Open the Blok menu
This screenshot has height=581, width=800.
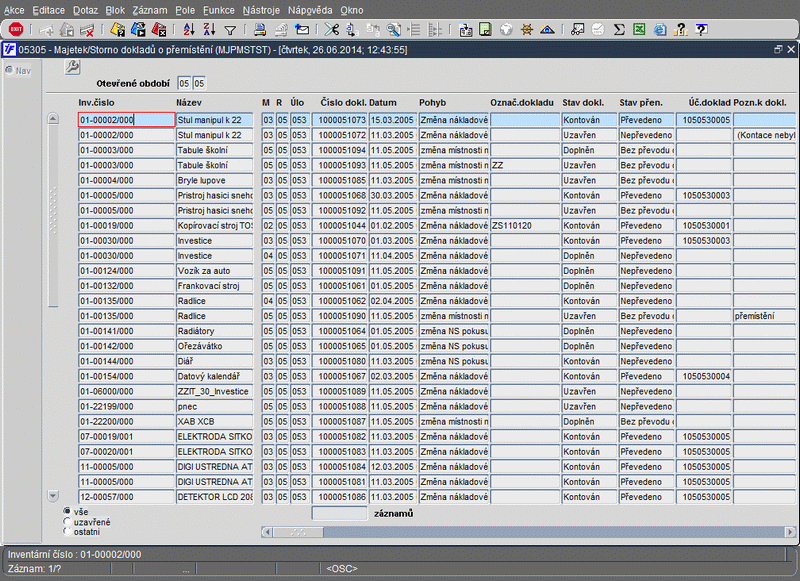115,10
